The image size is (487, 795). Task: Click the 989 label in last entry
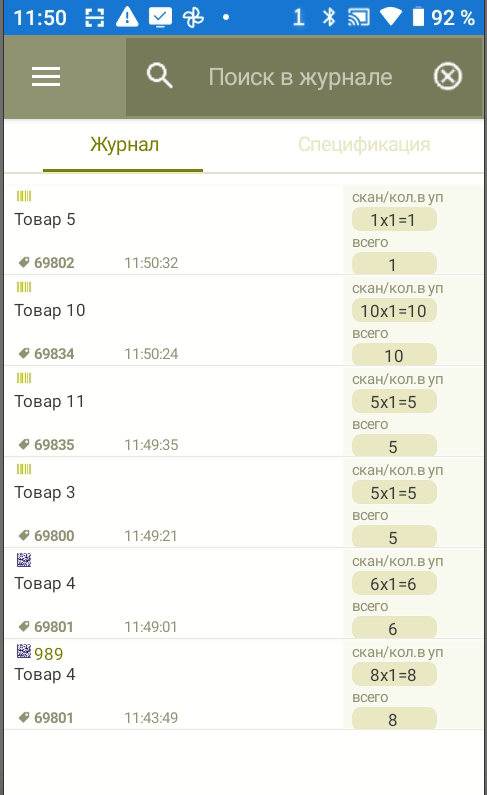(49, 654)
